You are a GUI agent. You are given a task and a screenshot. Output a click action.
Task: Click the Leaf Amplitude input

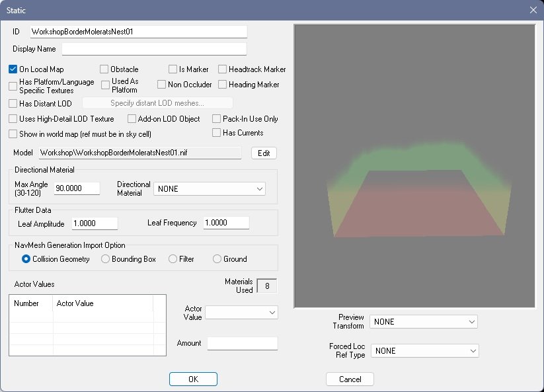pyautogui.click(x=95, y=223)
